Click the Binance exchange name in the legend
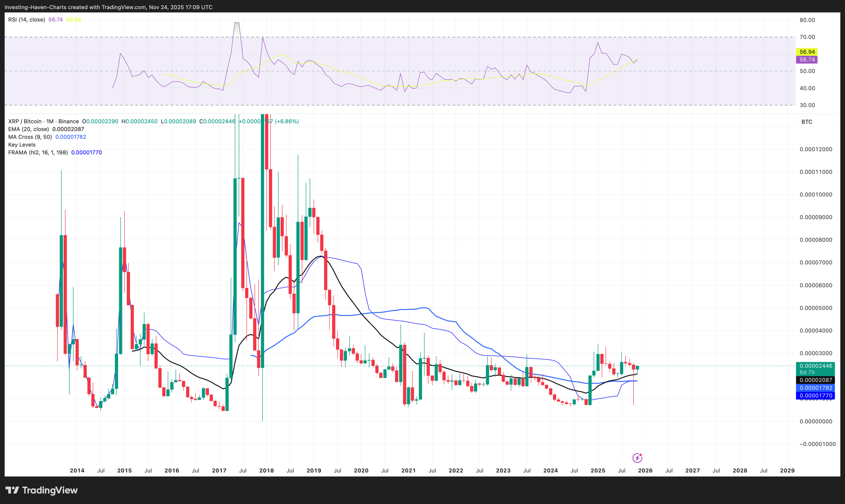Viewport: 845px width, 504px height. coord(68,121)
